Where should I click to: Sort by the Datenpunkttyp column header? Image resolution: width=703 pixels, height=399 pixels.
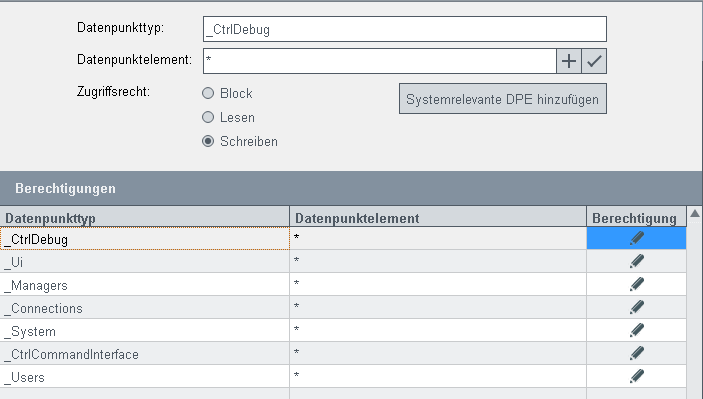(145, 218)
